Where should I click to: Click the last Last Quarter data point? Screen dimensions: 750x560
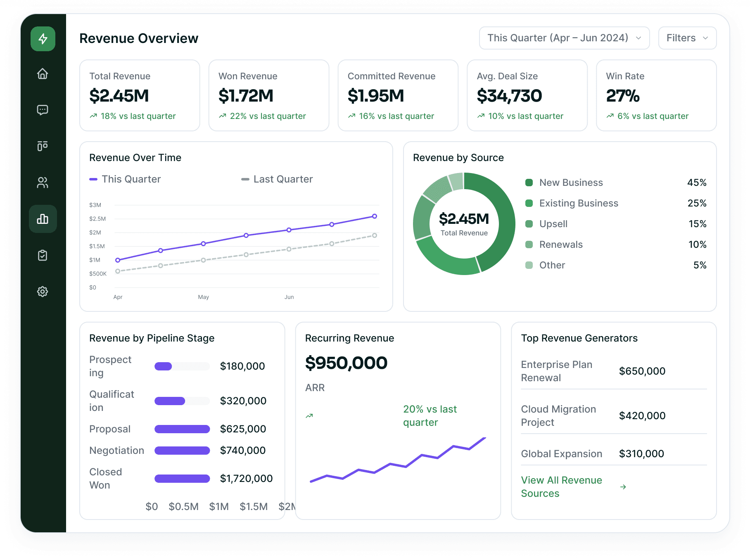pyautogui.click(x=375, y=235)
